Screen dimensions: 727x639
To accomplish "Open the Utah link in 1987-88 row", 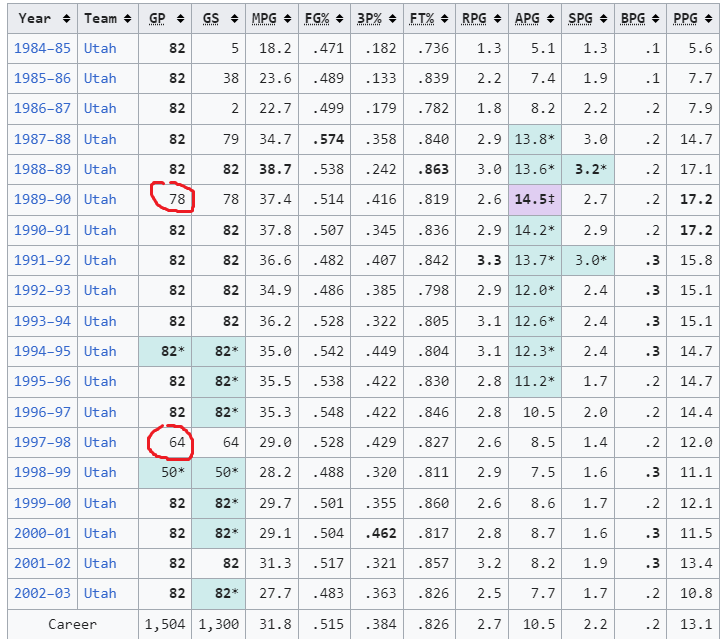I will click(x=100, y=139).
